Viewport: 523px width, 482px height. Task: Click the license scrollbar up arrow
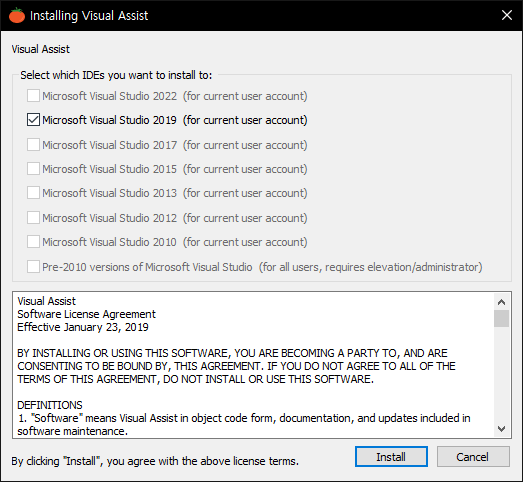coord(501,302)
